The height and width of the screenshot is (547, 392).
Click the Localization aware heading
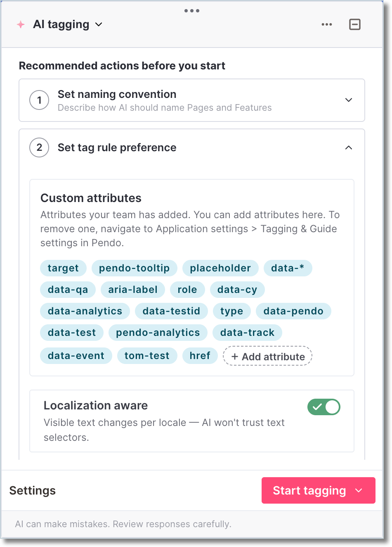[96, 406]
